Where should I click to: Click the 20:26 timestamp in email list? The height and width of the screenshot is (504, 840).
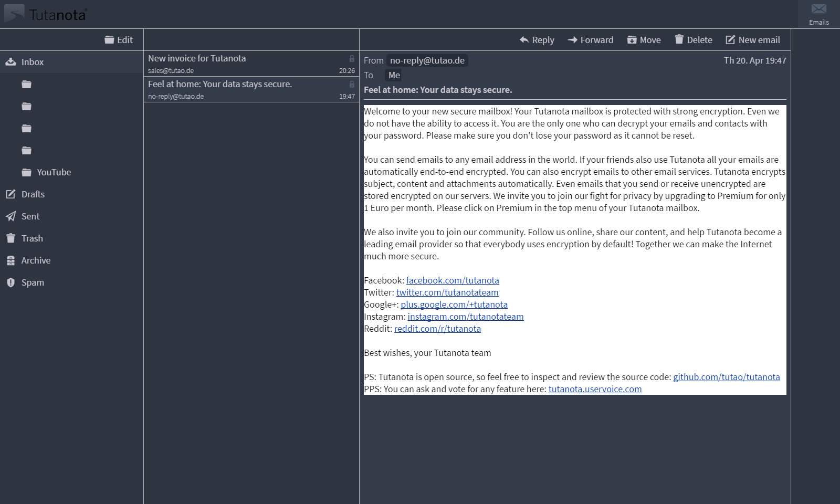click(x=347, y=71)
